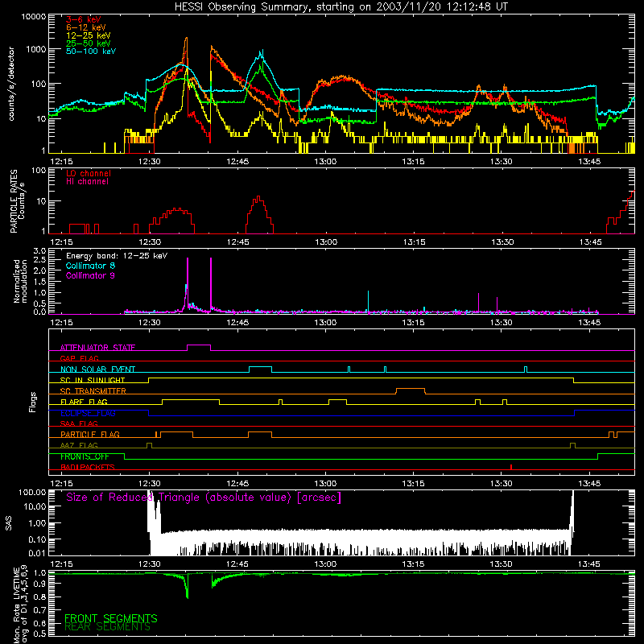Click the 'FRONT SEGMENTS' livetime legend
This screenshot has height=644, width=644.
[111, 618]
